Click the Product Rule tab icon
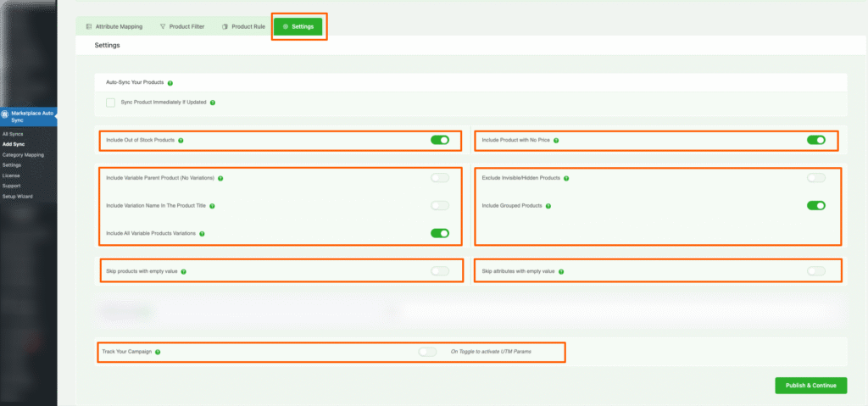This screenshot has height=406, width=868. point(225,26)
